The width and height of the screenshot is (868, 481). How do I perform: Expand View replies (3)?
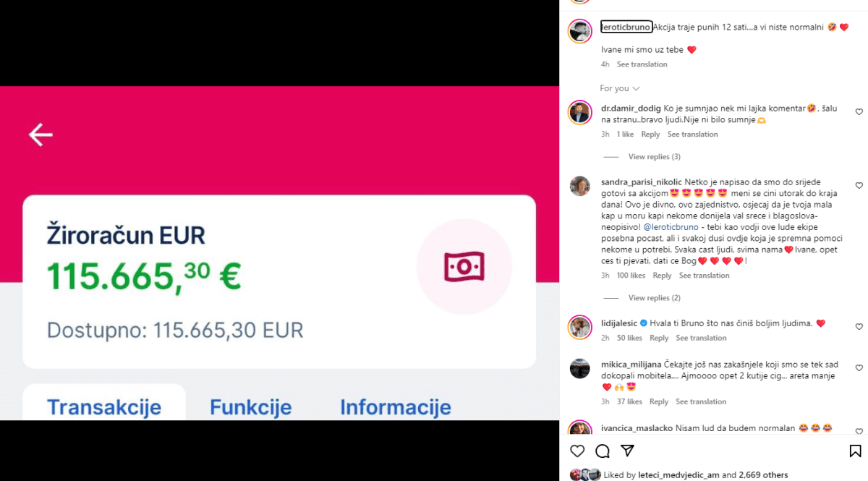click(655, 157)
